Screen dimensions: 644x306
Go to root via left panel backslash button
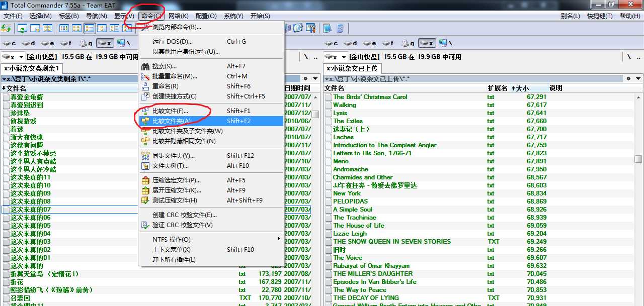point(305,57)
